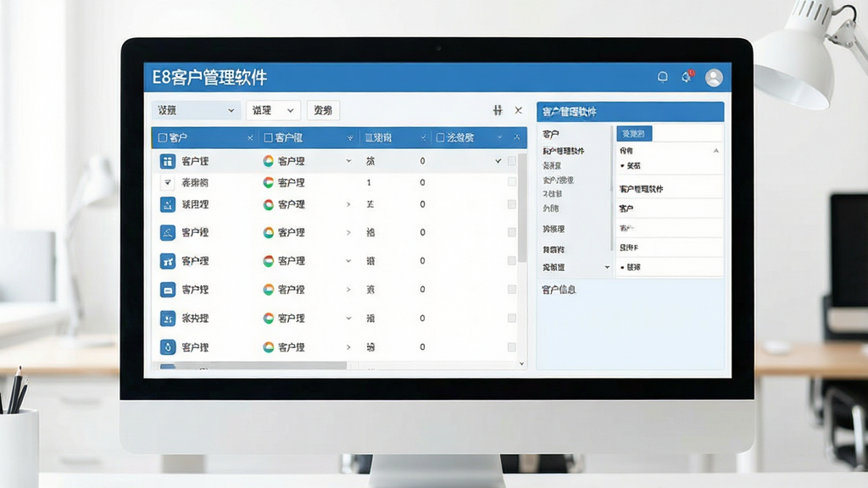The height and width of the screenshot is (488, 868).
Task: Tick the second column header checkbox
Action: (x=269, y=138)
